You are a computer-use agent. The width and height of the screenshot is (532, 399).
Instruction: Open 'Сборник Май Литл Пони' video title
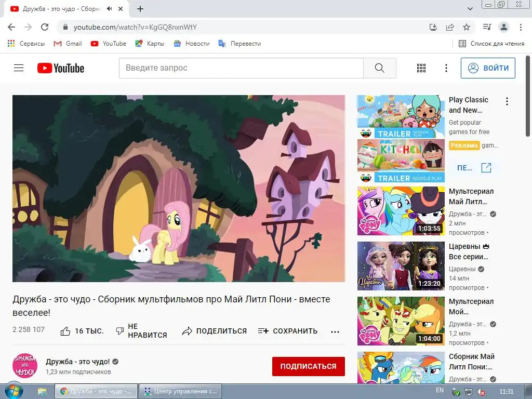click(472, 362)
